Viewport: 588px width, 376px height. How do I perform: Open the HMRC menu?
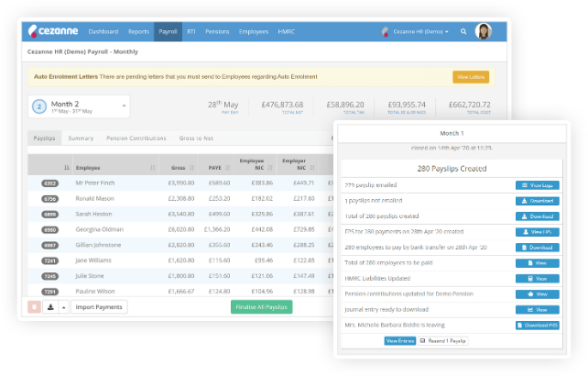point(286,31)
